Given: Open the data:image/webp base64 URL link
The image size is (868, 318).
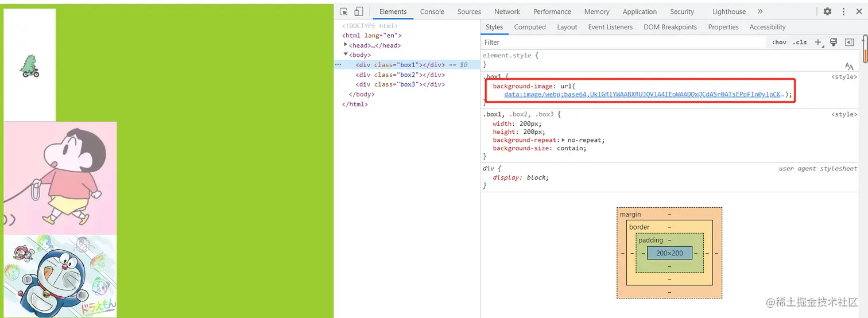Looking at the screenshot, I should click(x=644, y=95).
